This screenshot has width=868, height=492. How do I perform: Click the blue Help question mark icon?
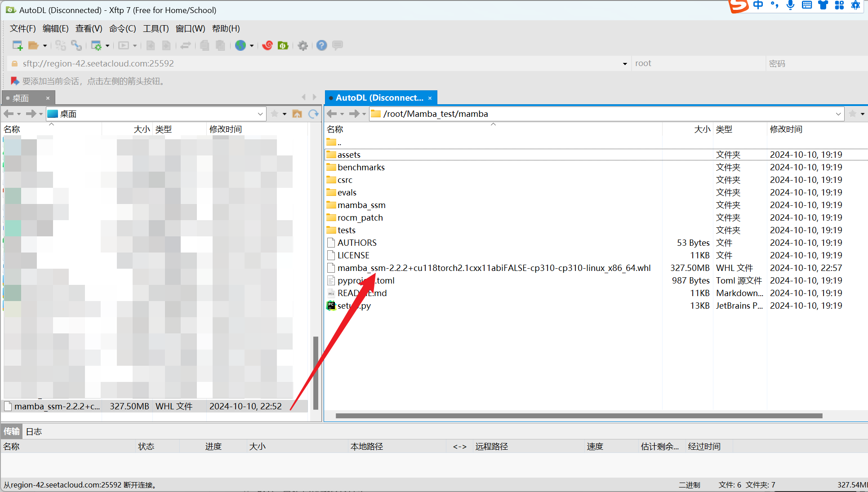[321, 45]
